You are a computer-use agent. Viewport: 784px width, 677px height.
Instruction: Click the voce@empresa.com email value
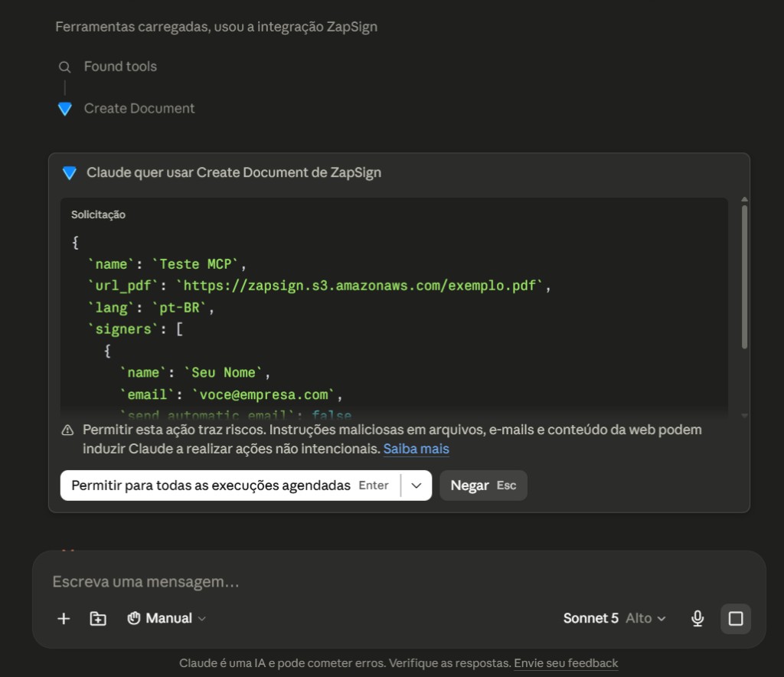pyautogui.click(x=263, y=394)
